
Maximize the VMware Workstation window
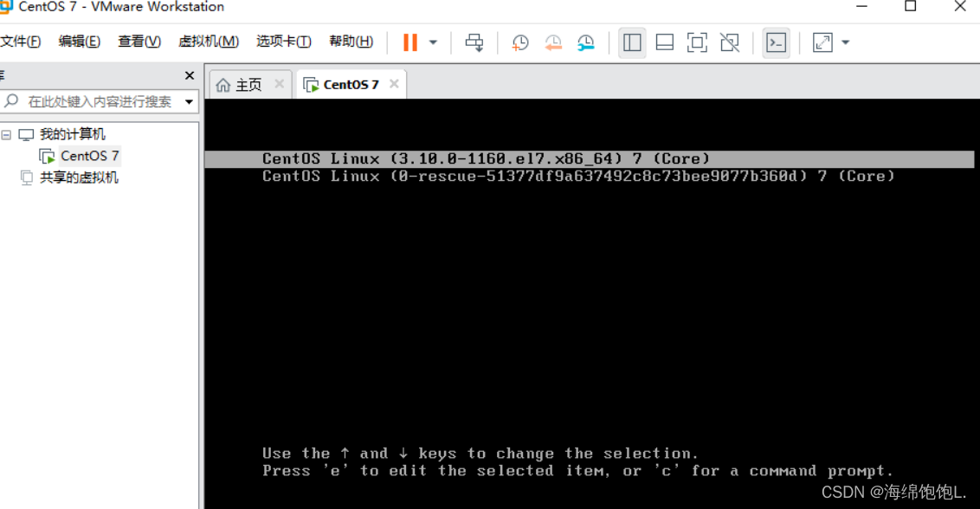pyautogui.click(x=911, y=6)
